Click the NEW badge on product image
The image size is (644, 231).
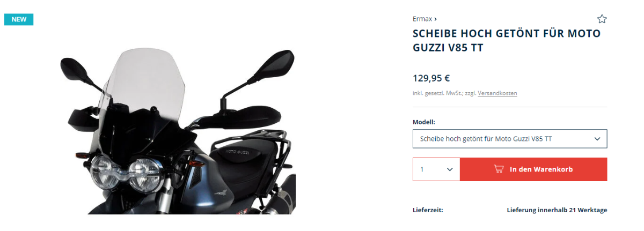point(19,19)
